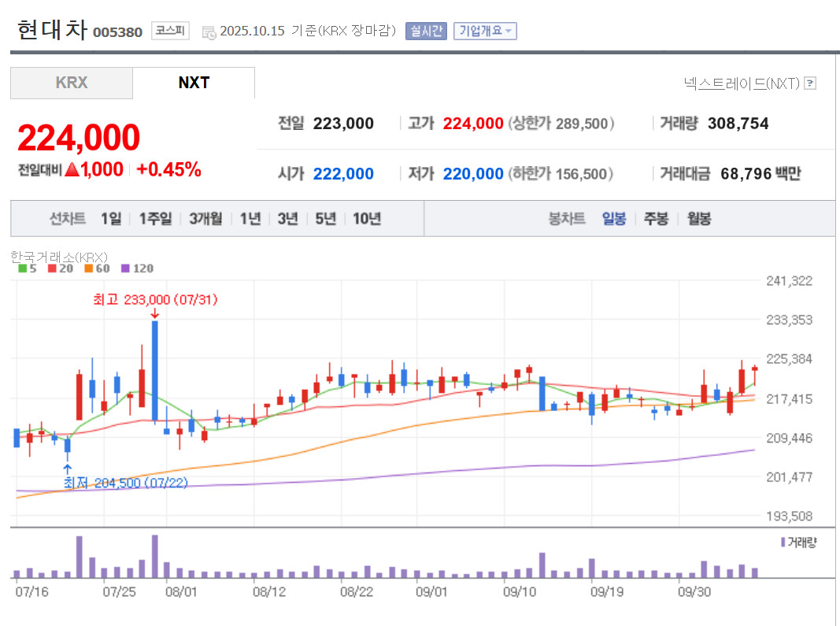Show the 1주일 line chart
The width and height of the screenshot is (840, 626).
pyautogui.click(x=155, y=219)
